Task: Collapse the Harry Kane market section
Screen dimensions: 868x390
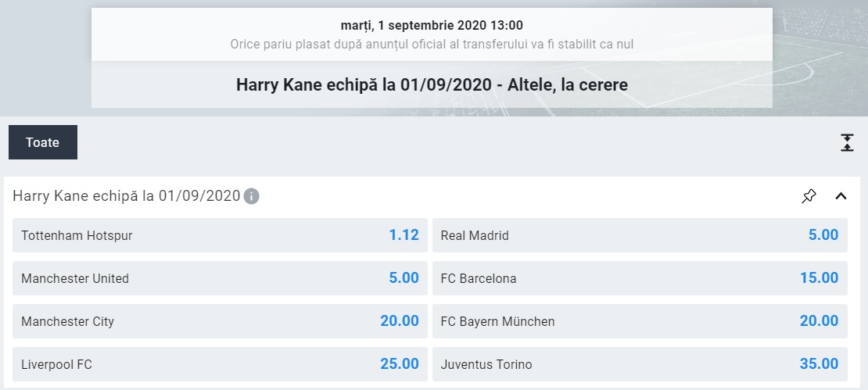Action: (x=841, y=196)
